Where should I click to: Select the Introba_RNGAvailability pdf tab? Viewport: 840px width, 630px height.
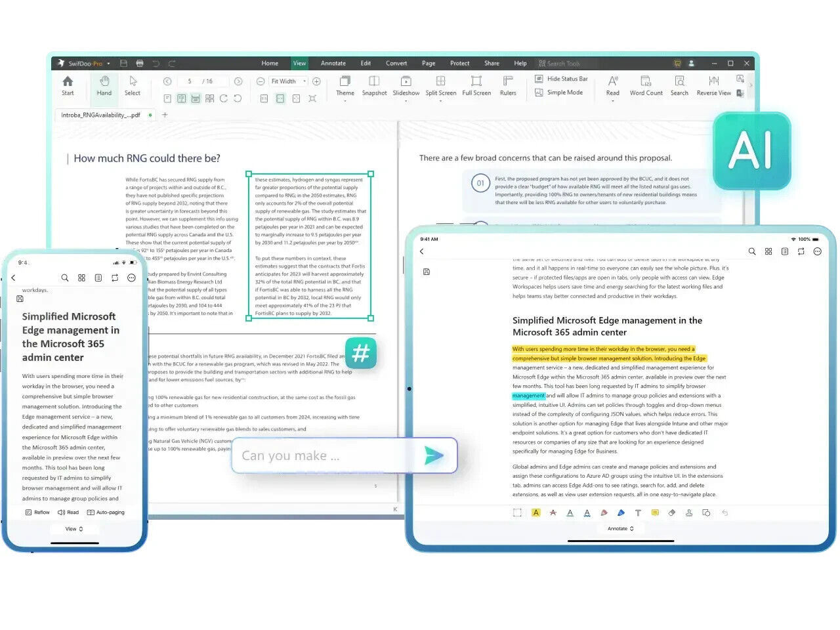[x=105, y=115]
